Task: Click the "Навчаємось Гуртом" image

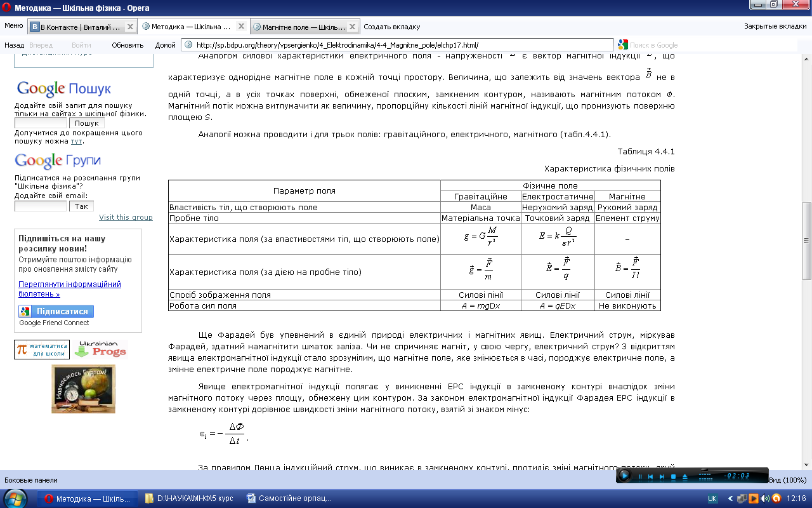Action: coord(84,389)
